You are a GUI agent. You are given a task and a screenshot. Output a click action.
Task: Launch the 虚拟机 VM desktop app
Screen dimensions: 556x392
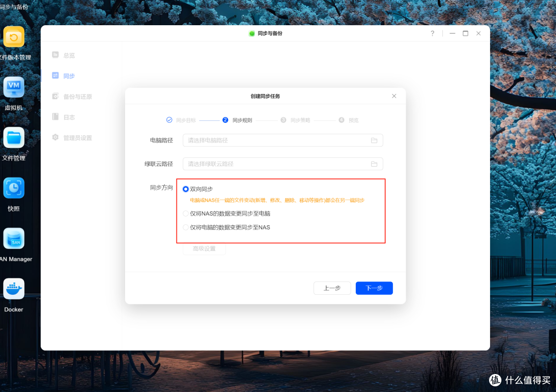pyautogui.click(x=14, y=87)
